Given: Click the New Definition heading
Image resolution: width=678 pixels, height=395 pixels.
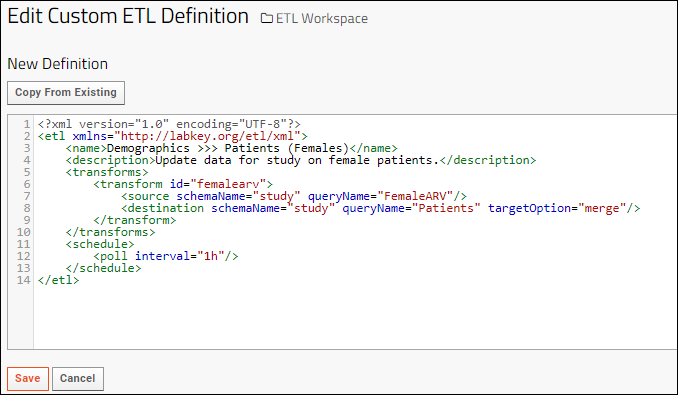Looking at the screenshot, I should coord(58,64).
